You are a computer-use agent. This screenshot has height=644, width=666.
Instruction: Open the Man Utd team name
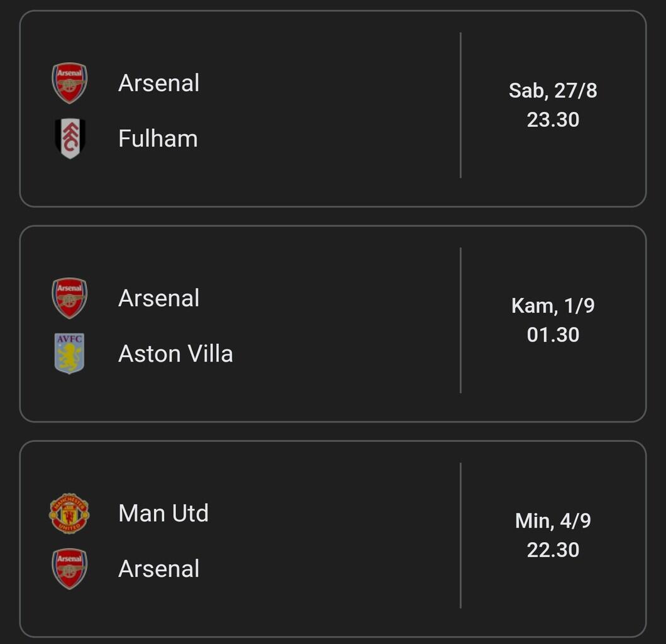(x=164, y=513)
